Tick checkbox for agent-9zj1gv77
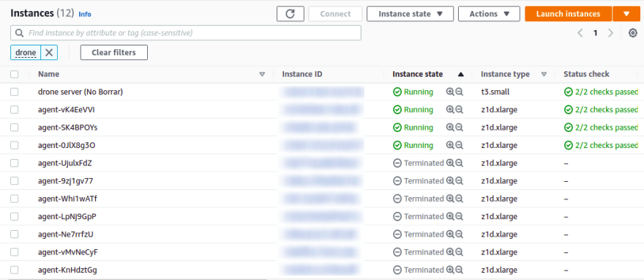The height and width of the screenshot is (280, 644). (x=15, y=181)
